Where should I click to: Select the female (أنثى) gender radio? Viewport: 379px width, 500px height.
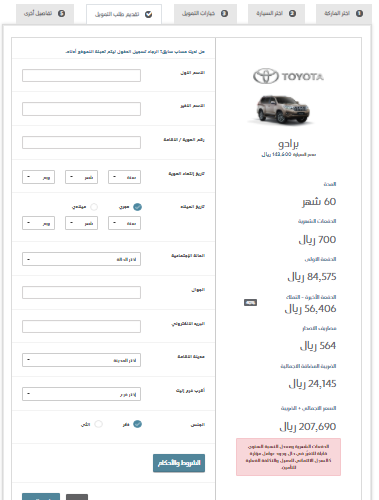(x=98, y=424)
